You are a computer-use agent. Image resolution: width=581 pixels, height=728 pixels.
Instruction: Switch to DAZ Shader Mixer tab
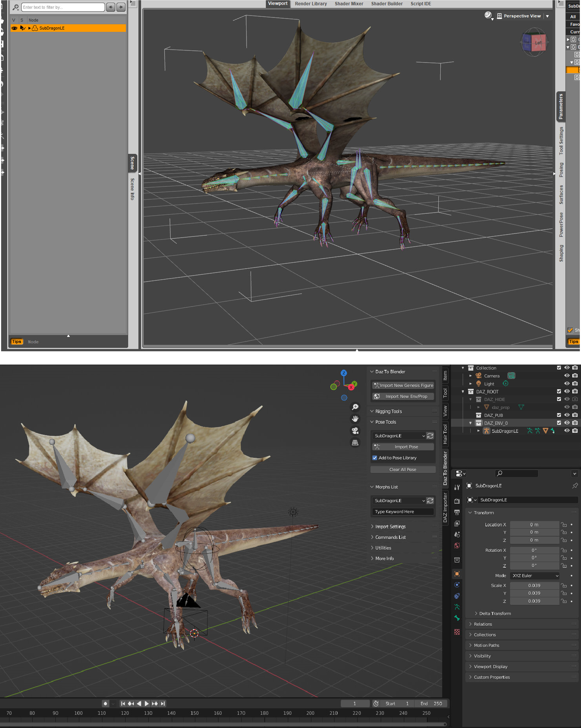click(349, 4)
